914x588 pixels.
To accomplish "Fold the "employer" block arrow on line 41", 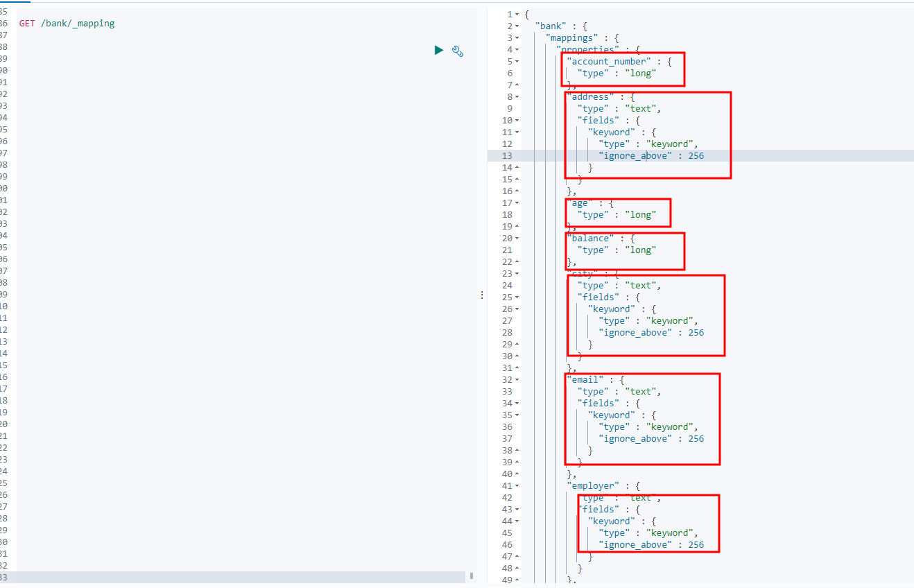I will [517, 486].
